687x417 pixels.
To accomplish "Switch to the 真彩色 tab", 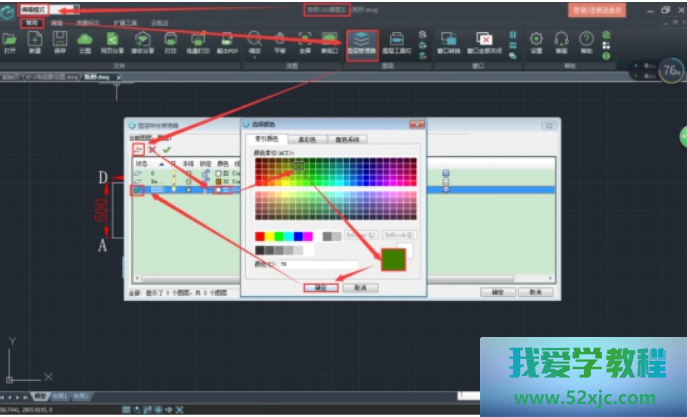I will point(307,139).
